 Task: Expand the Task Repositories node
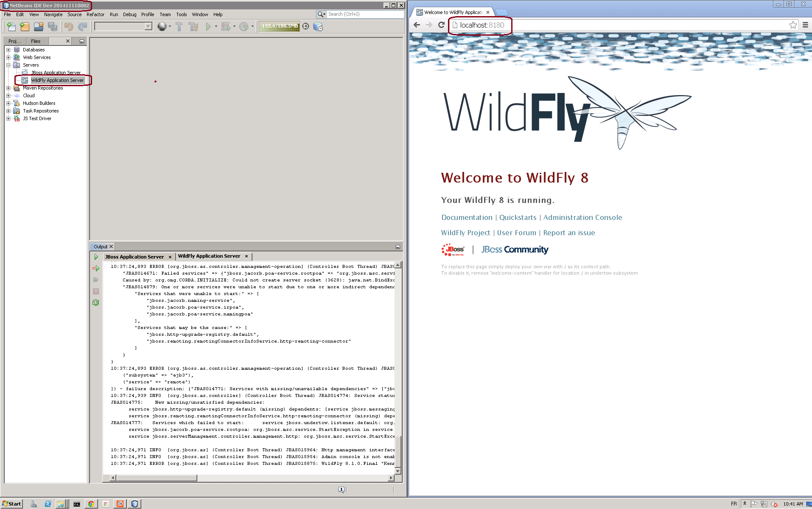point(8,111)
